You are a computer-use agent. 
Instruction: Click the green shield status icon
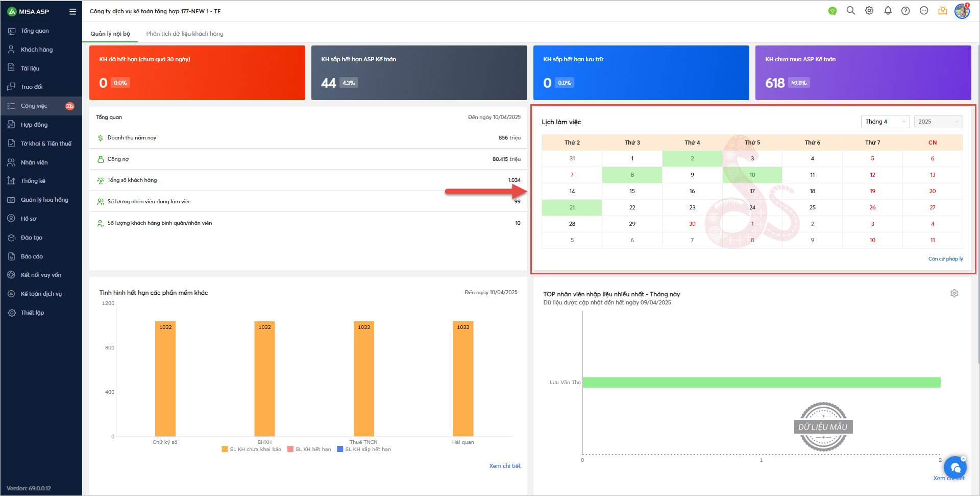[832, 11]
